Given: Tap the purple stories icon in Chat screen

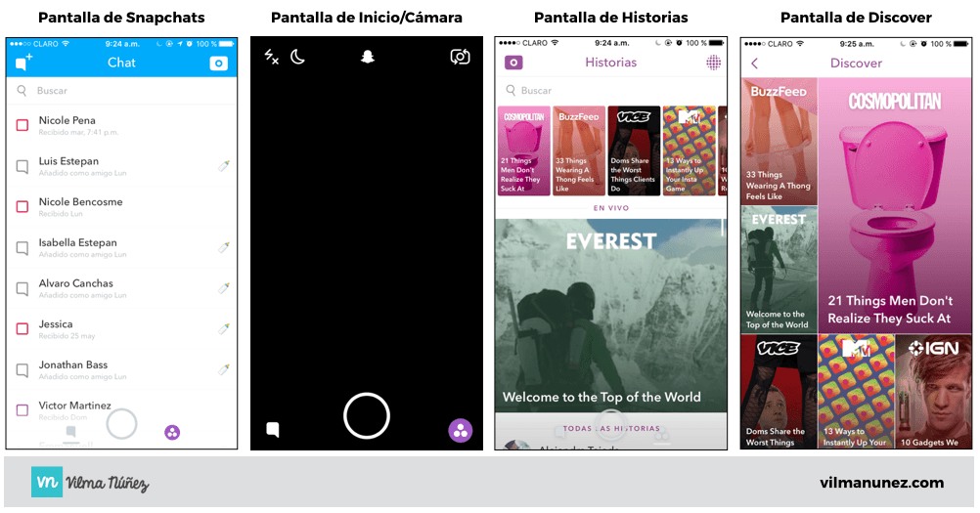Looking at the screenshot, I should click(172, 432).
